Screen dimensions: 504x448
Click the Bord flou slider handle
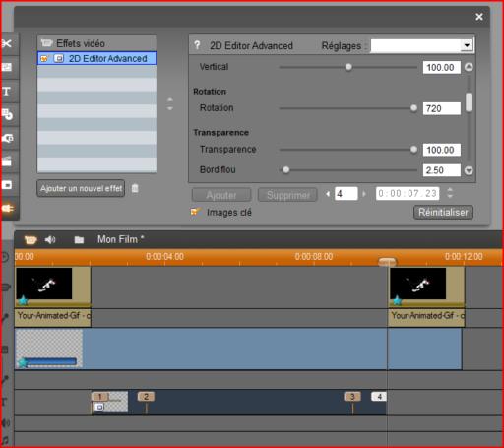pos(286,169)
